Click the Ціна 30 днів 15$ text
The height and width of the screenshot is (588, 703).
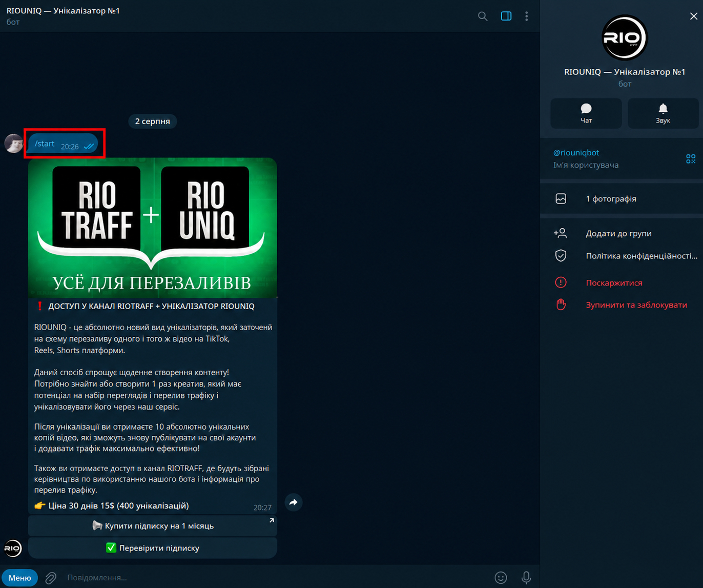click(119, 506)
